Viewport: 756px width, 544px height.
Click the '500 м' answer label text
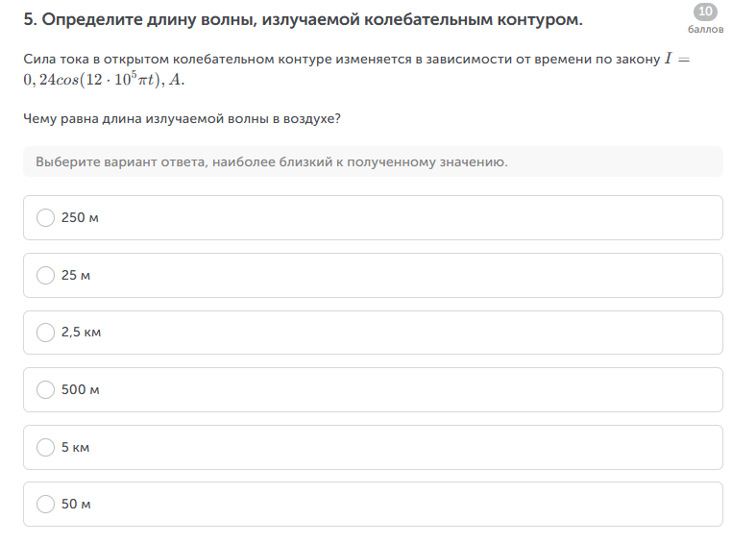[81, 390]
